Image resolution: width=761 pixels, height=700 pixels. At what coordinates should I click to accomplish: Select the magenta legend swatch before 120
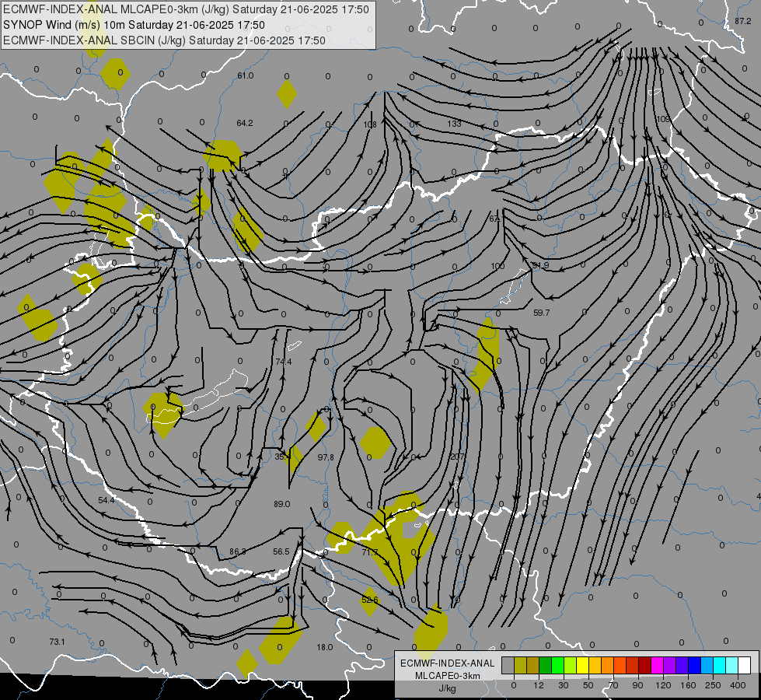click(x=658, y=665)
